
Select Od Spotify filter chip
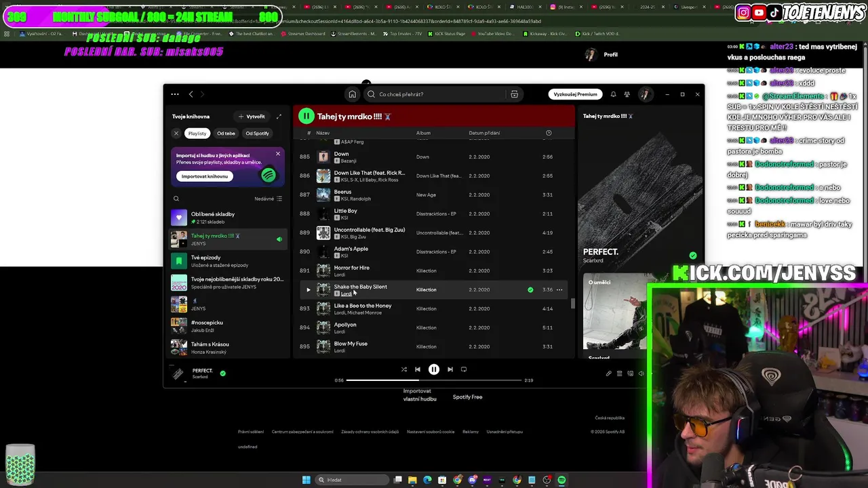258,134
